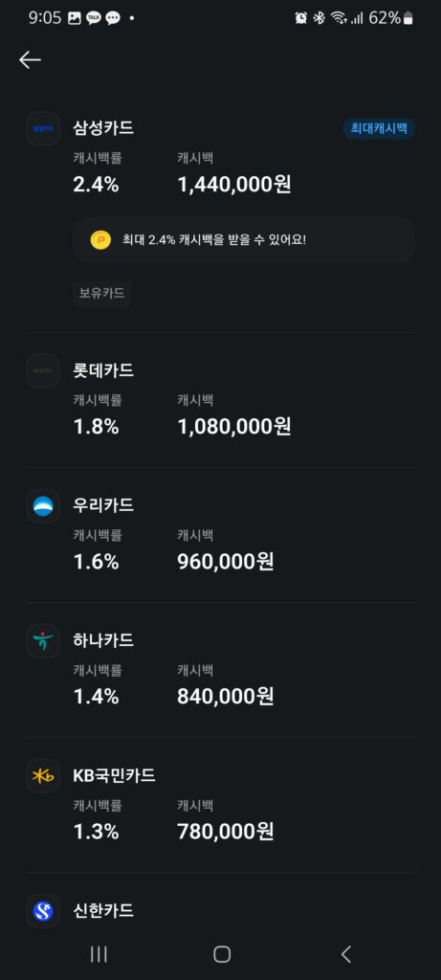Open the 신한카드 list entry
This screenshot has width=441, height=980.
220,911
